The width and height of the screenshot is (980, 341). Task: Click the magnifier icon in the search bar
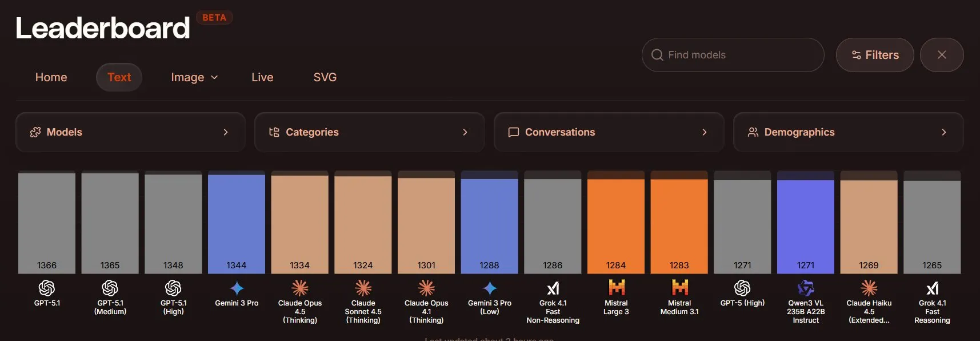pos(658,55)
